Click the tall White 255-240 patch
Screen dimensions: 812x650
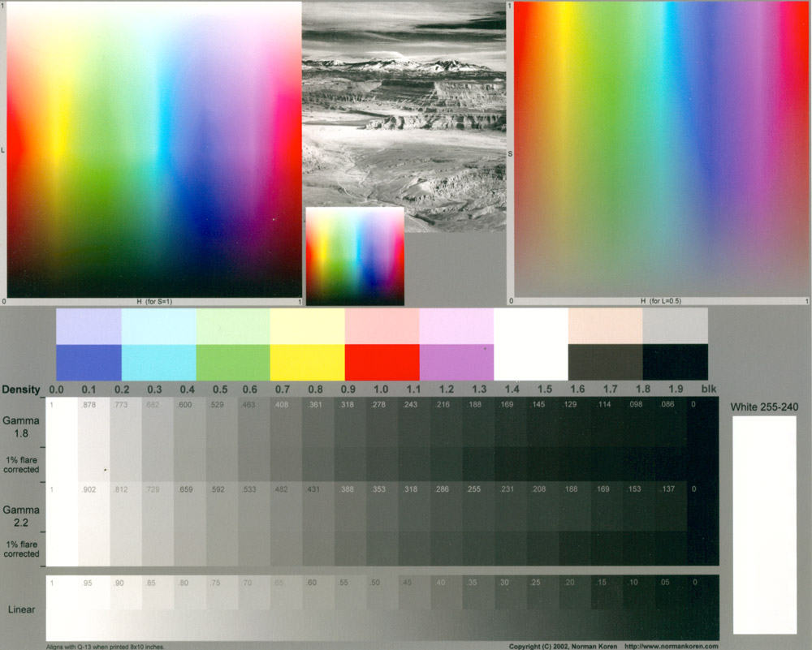[764, 525]
